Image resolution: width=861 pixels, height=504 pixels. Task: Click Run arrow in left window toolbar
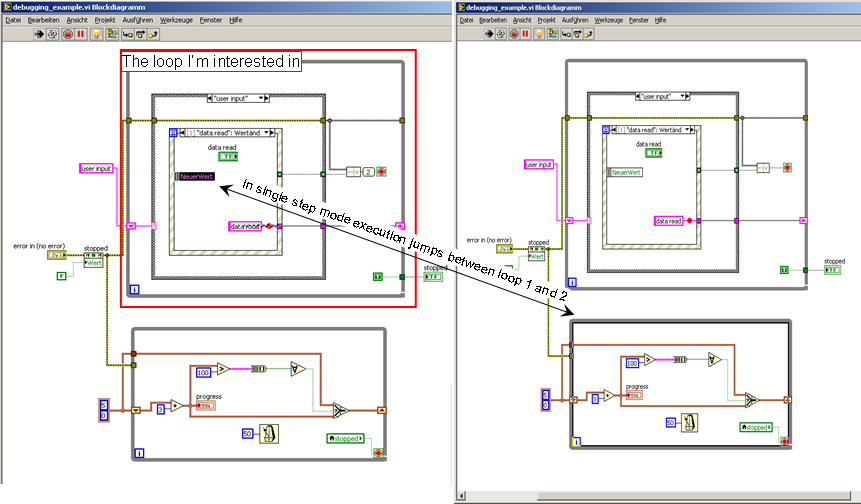point(41,34)
